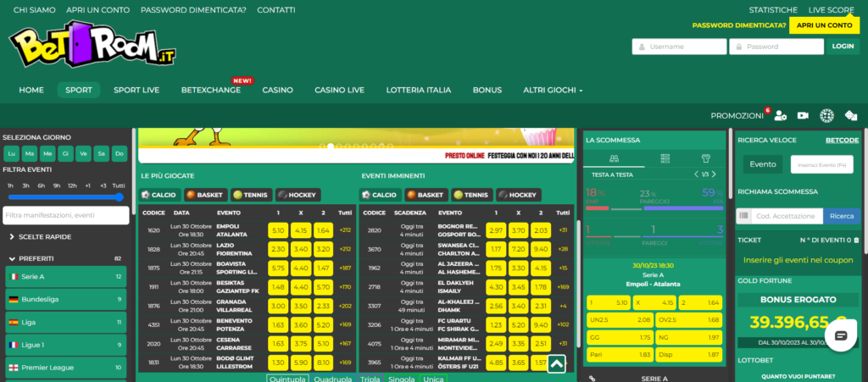Open the roulette wheel icon
This screenshot has height=382, width=868.
tap(826, 115)
